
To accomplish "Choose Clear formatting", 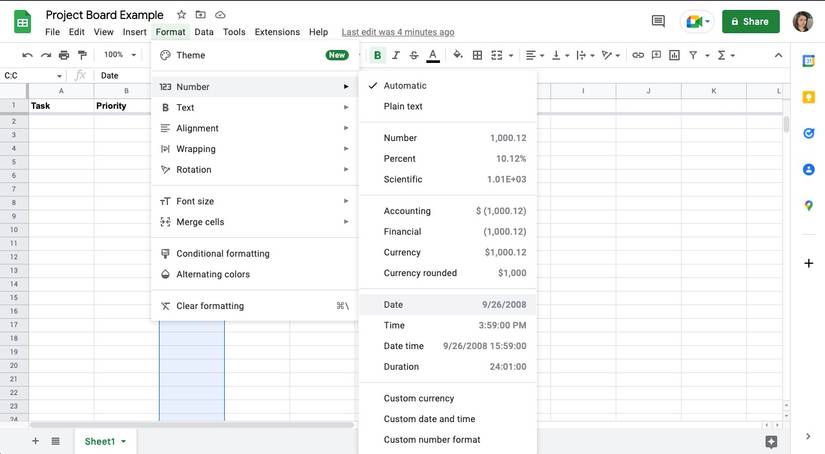I will click(255, 306).
